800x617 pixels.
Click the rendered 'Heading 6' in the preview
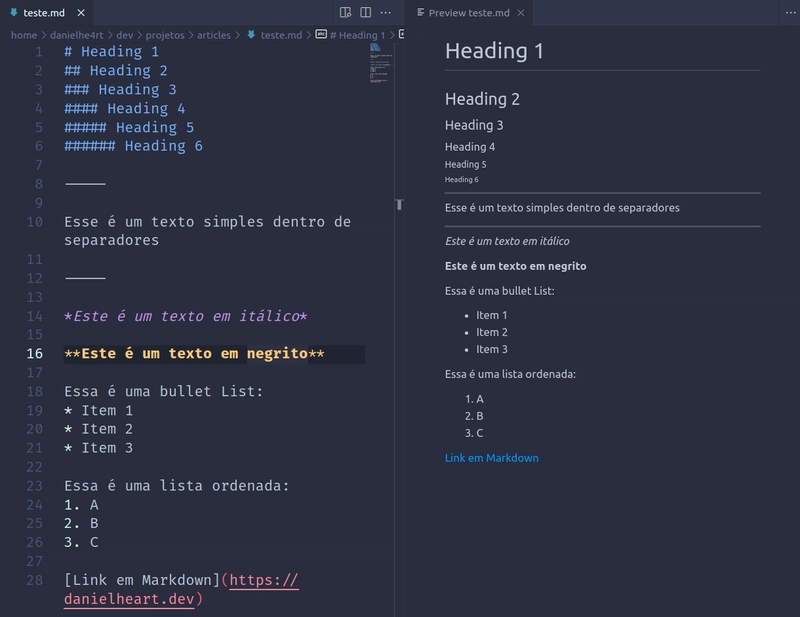coord(461,180)
